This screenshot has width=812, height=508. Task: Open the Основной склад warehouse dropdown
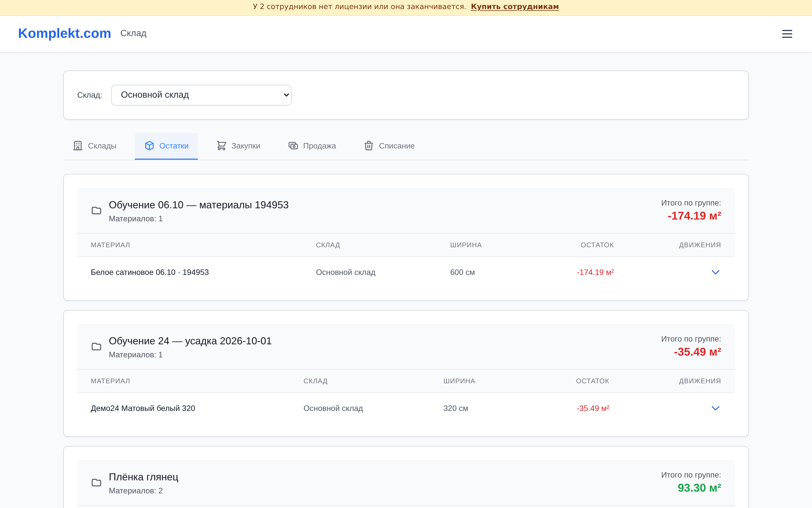point(201,95)
